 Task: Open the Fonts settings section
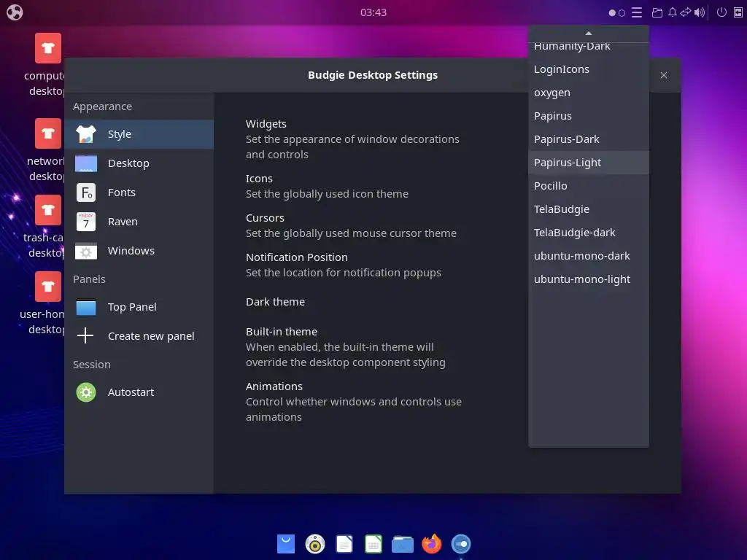coord(139,192)
